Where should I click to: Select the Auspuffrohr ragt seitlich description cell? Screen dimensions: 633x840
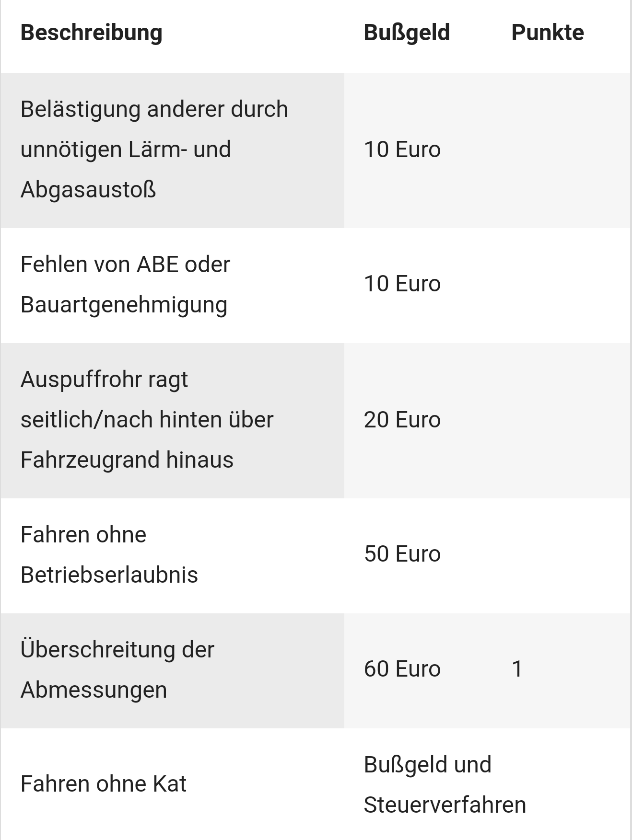coord(147,420)
